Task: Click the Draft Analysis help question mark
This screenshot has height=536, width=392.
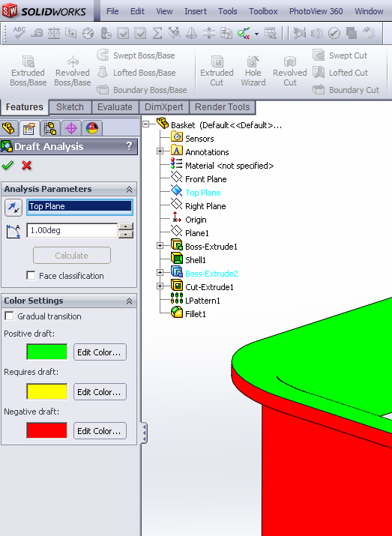Action: [x=129, y=146]
